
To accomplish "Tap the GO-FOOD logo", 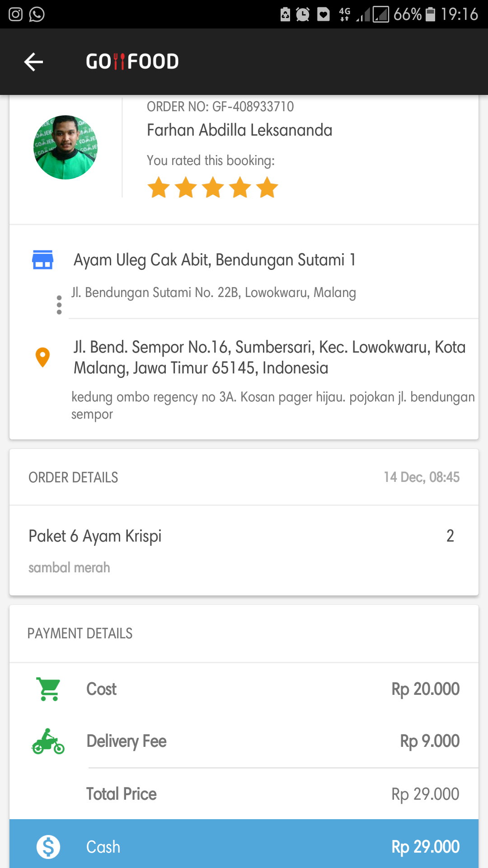I will pyautogui.click(x=132, y=61).
